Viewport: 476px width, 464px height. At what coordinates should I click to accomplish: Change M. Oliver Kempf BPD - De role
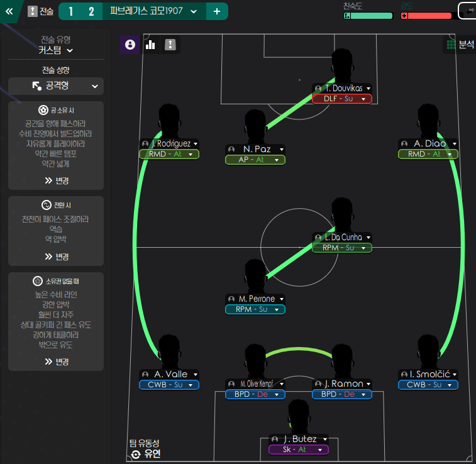click(x=255, y=394)
